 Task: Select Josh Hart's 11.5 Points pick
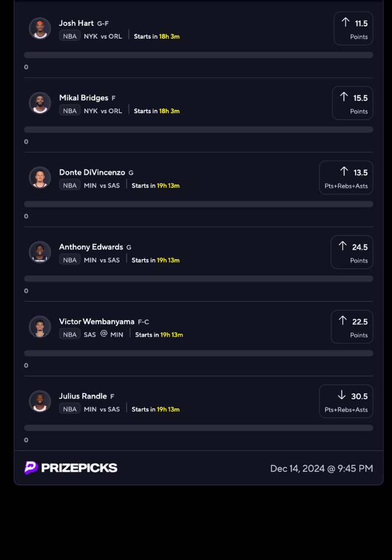click(x=353, y=29)
